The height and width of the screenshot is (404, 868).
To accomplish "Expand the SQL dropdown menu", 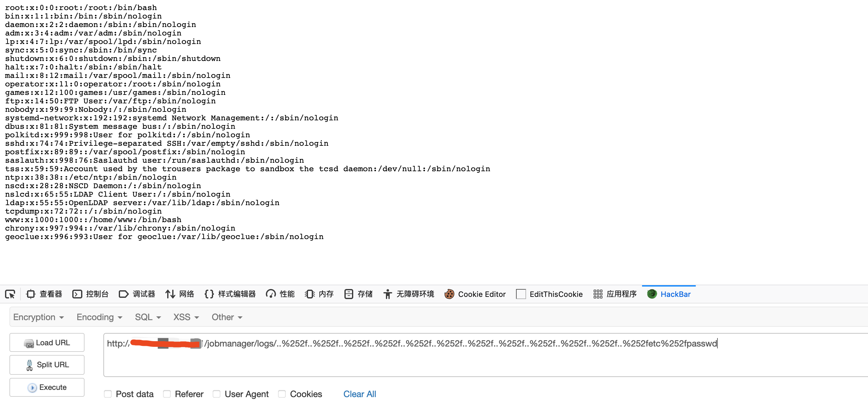I will (148, 317).
